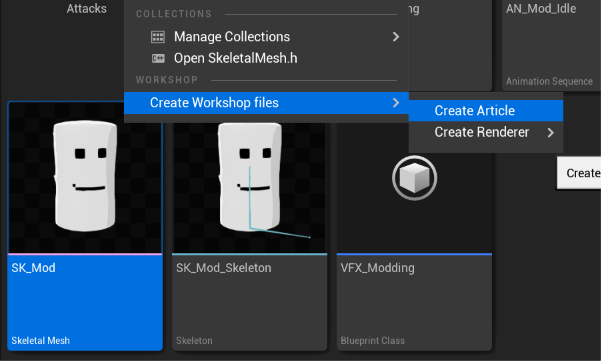Viewport: 601px width, 361px height.
Task: Select the VFX_Modding blueprint asset tile
Action: pyautogui.click(x=414, y=237)
